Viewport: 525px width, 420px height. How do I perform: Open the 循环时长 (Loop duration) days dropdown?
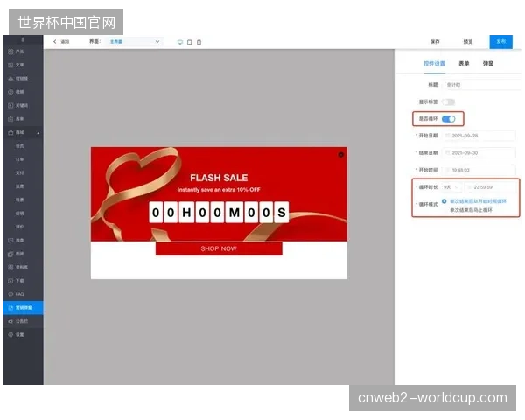pos(452,187)
